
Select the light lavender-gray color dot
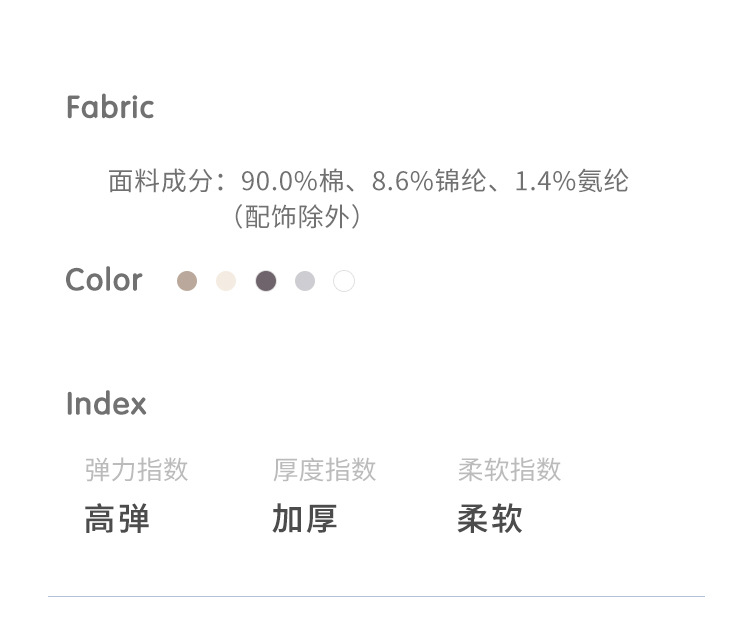click(305, 281)
